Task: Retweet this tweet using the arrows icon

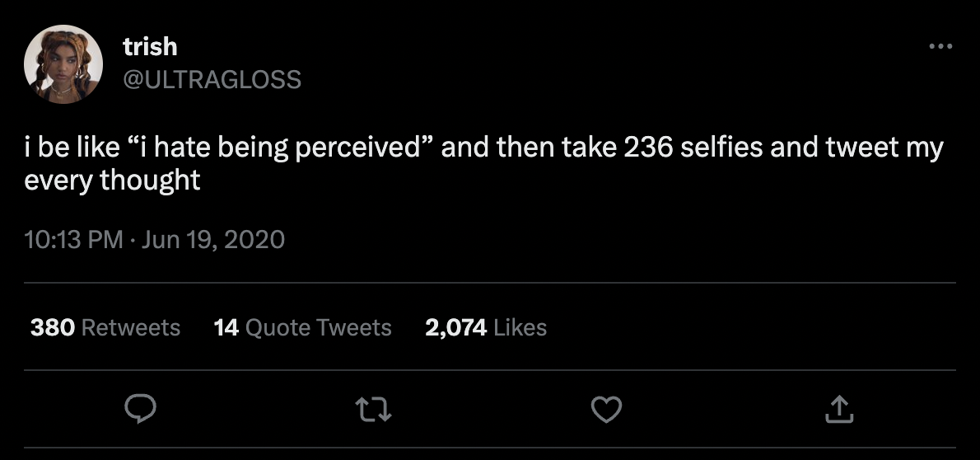Action: pos(376,409)
